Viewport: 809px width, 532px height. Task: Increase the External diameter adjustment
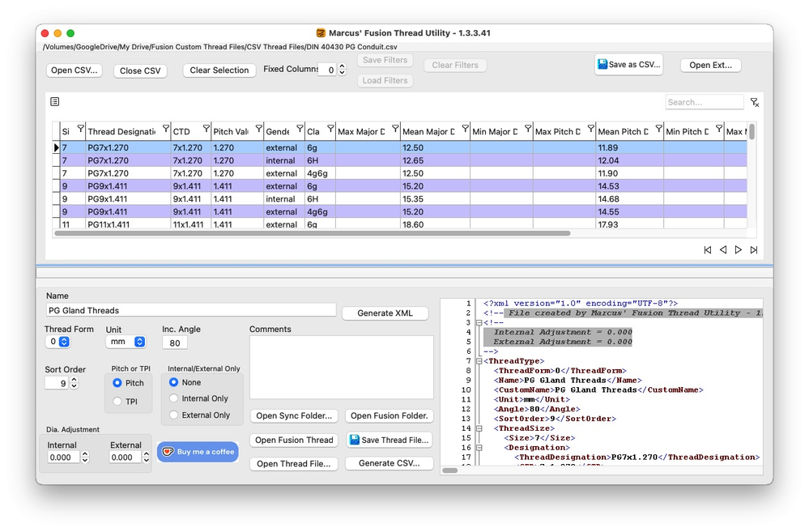point(147,454)
